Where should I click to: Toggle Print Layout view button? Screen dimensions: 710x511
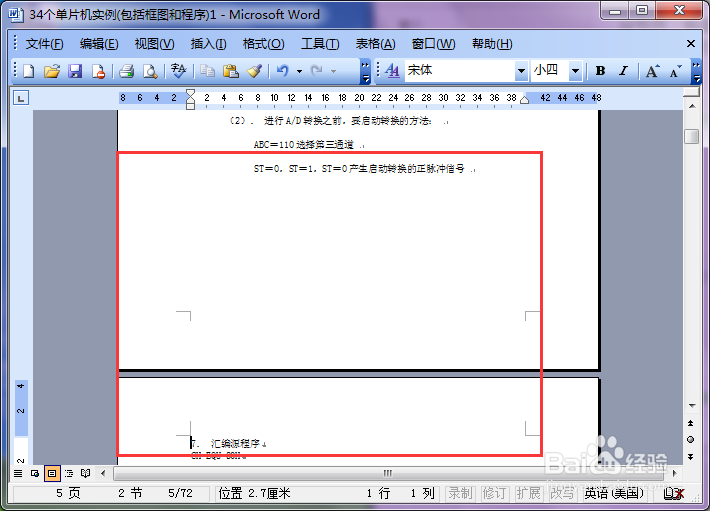[52, 473]
